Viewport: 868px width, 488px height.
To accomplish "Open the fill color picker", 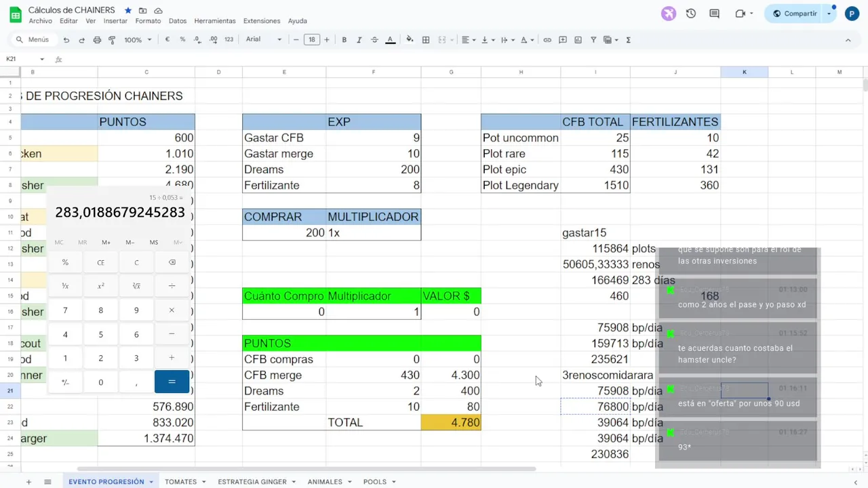I will tap(410, 40).
